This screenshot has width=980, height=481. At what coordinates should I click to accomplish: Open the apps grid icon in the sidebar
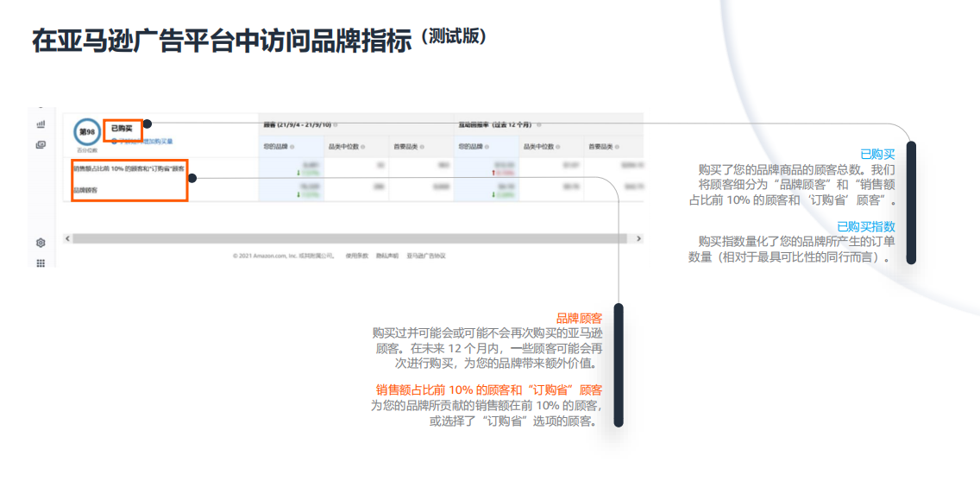41,263
